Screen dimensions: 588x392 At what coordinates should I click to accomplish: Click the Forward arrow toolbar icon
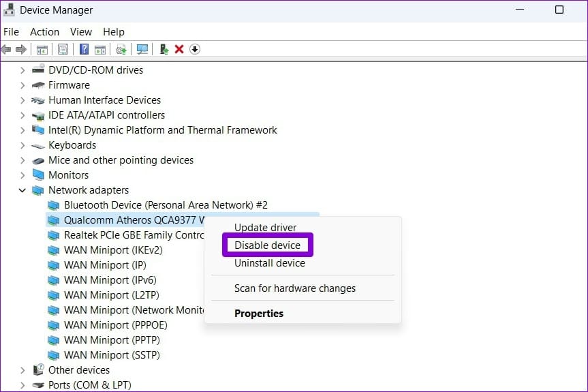click(21, 49)
